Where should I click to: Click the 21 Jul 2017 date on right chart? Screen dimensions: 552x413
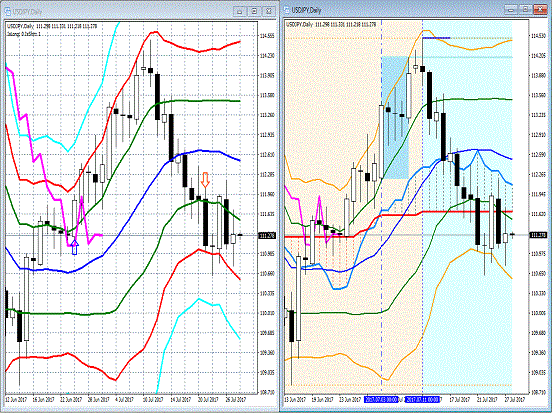click(488, 400)
